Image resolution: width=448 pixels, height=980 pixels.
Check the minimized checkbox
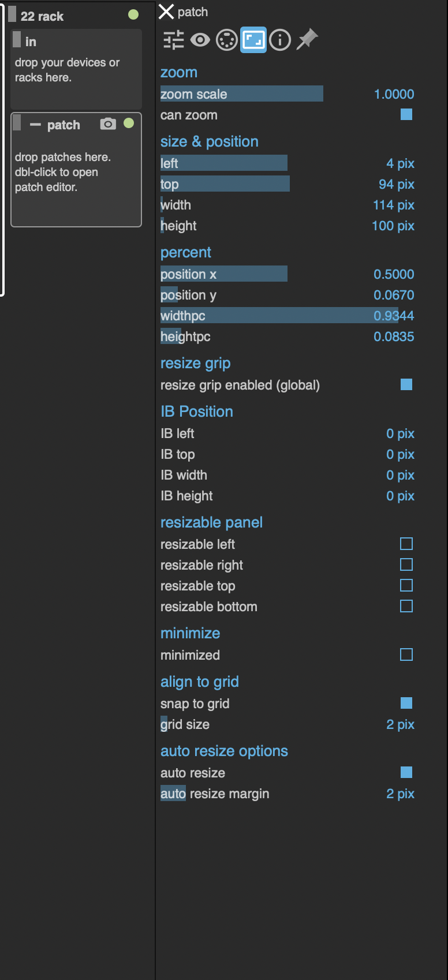click(x=406, y=654)
